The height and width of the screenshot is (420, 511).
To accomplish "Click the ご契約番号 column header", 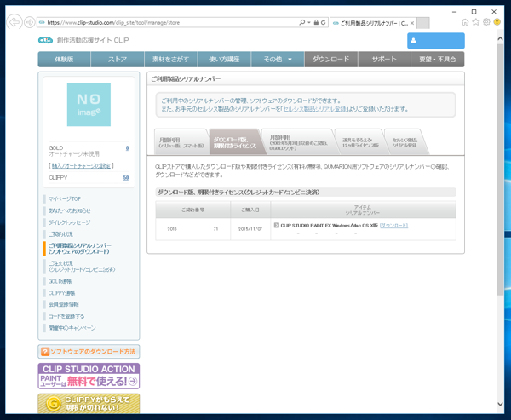I will tap(193, 210).
